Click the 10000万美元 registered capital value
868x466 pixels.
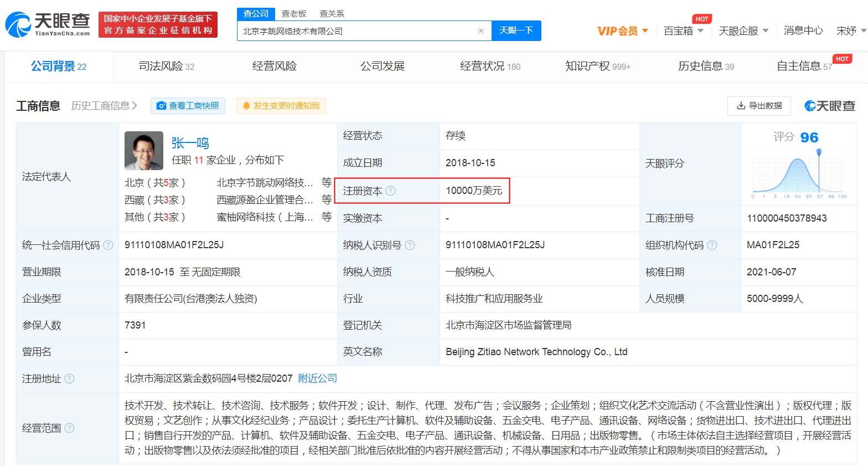point(474,191)
